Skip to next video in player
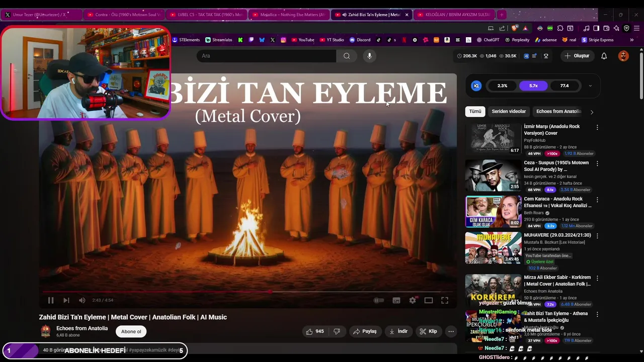Screen dimensions: 644x362 [x=66, y=300]
